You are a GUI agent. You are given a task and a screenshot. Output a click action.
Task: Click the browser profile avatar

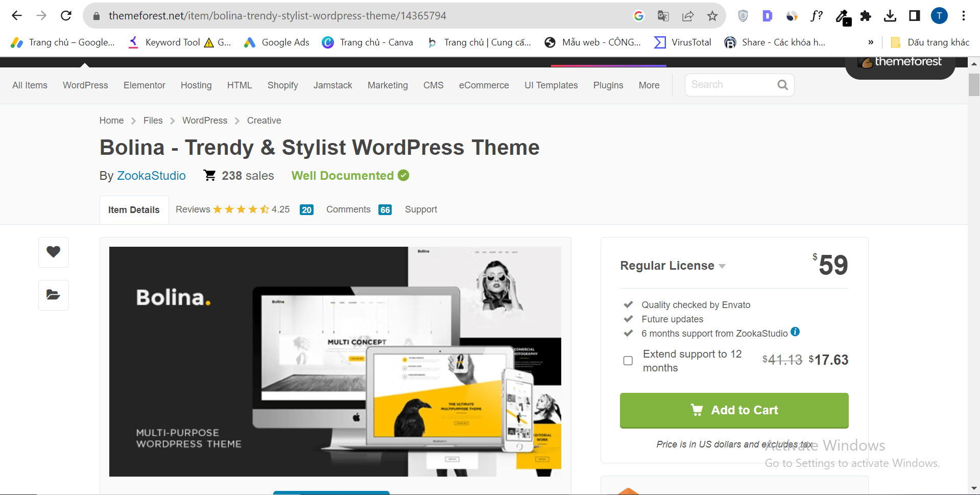click(939, 16)
